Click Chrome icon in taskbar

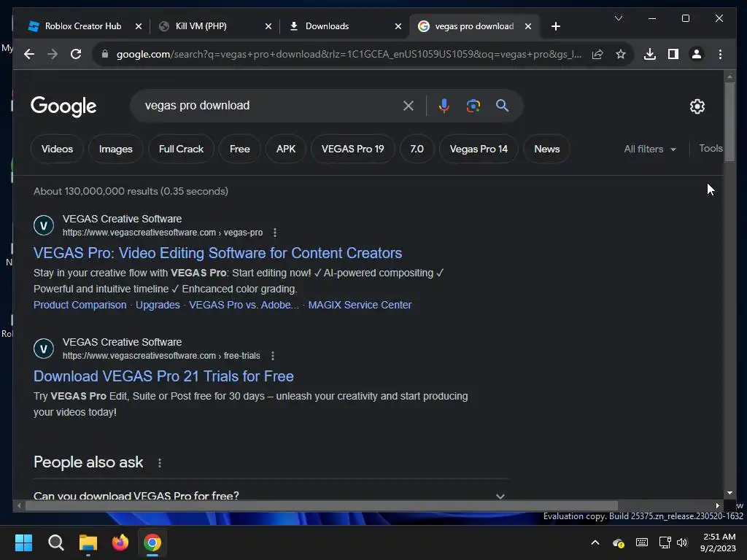(152, 542)
